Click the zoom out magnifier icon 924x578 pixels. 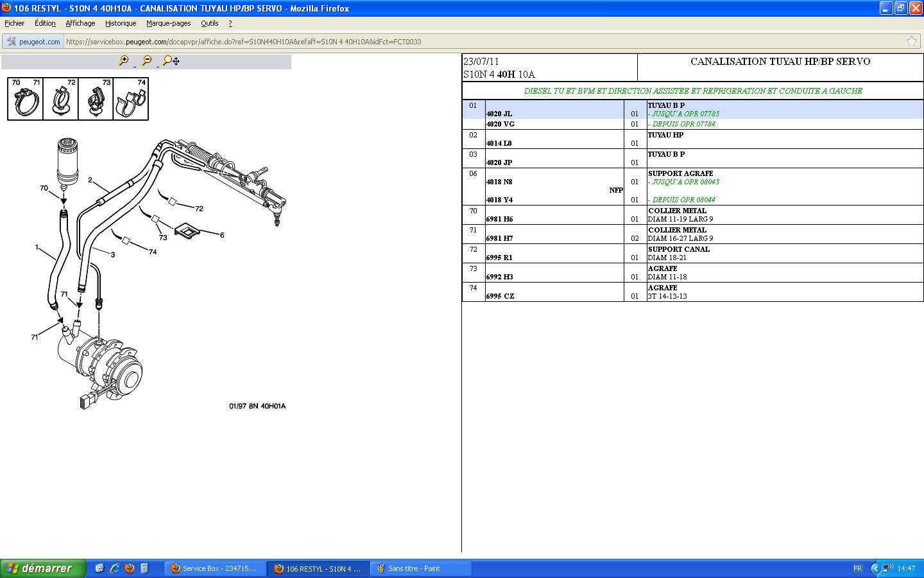pyautogui.click(x=147, y=61)
